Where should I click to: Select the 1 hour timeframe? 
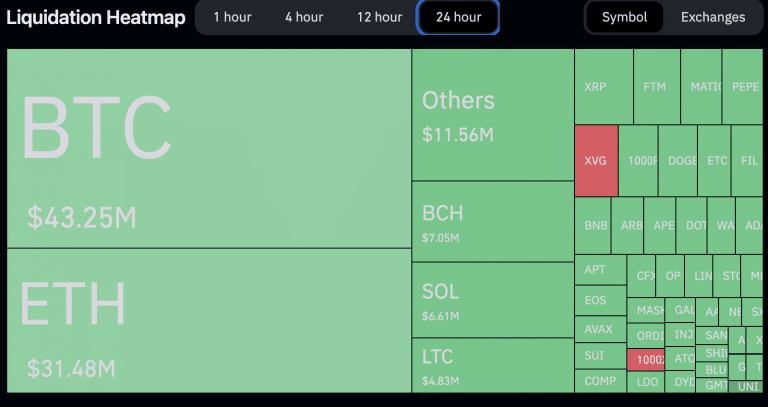tap(231, 17)
